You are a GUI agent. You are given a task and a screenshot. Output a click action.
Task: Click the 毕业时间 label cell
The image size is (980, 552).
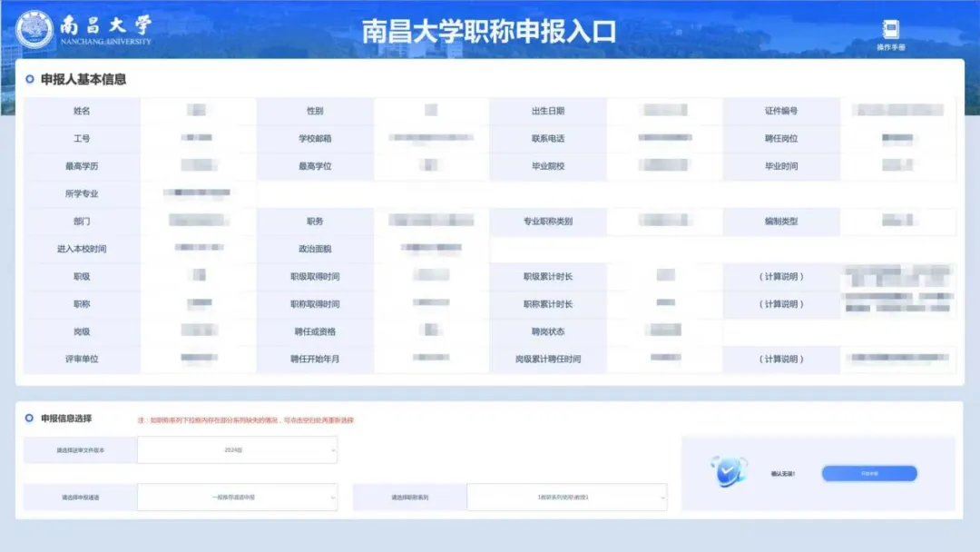coord(781,166)
